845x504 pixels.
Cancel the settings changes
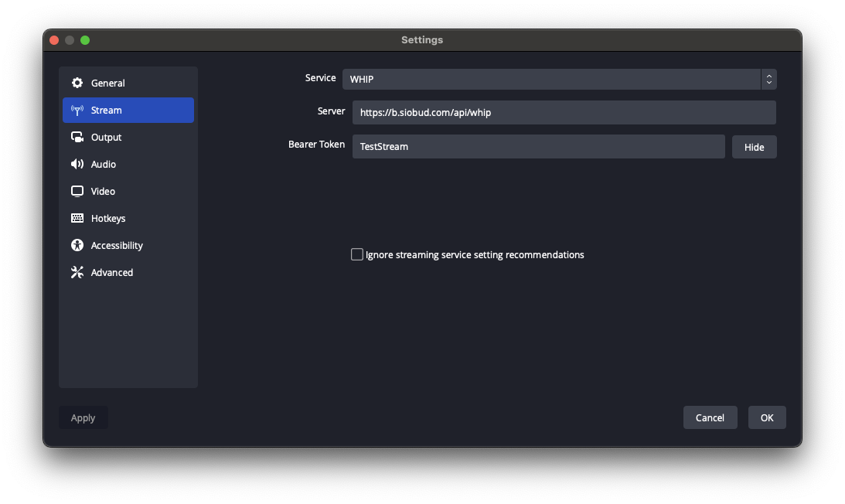[710, 417]
